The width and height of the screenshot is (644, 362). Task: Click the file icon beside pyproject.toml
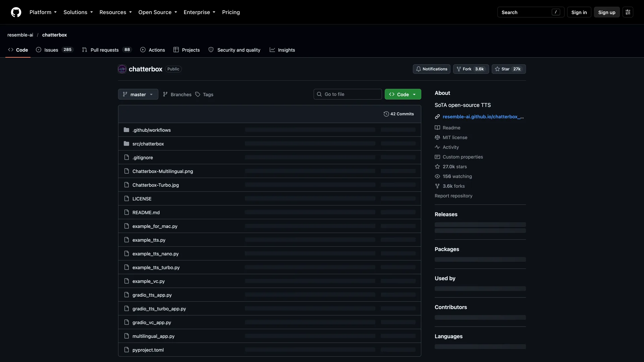(x=126, y=350)
